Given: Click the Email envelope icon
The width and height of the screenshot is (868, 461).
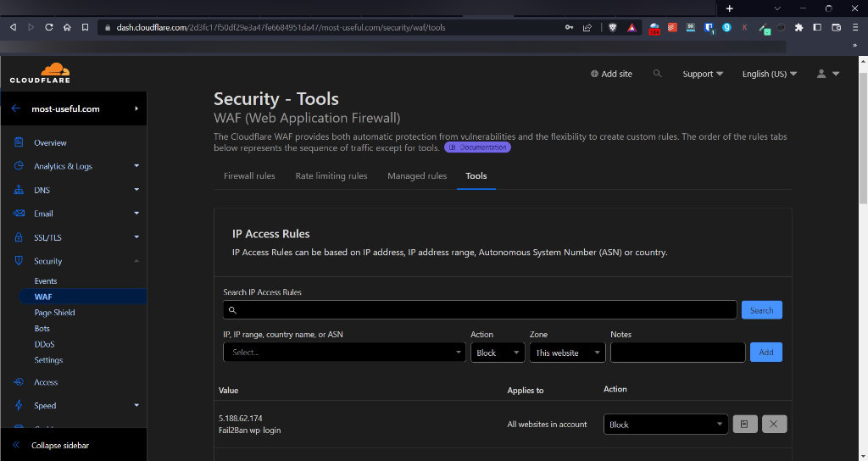Looking at the screenshot, I should pos(19,213).
